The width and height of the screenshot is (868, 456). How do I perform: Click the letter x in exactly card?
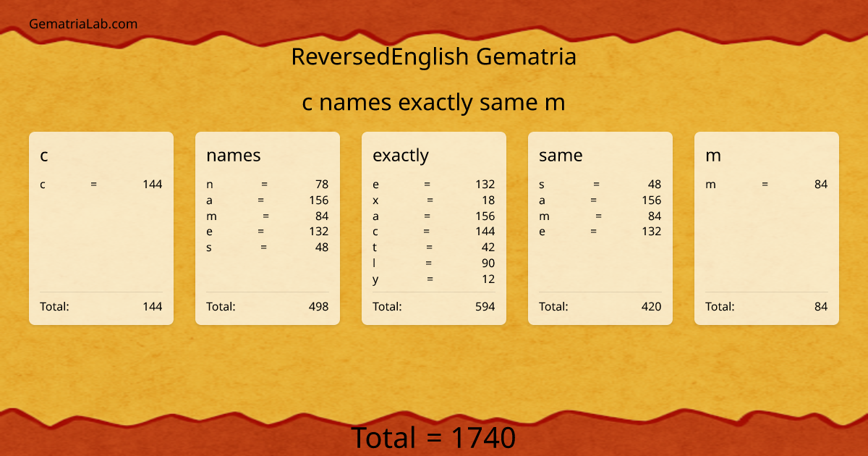click(x=375, y=200)
